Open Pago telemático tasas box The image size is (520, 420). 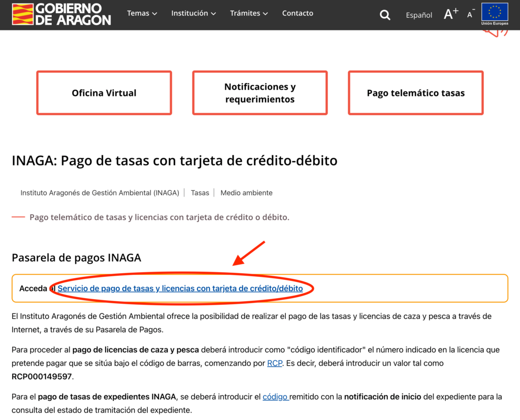coord(415,93)
